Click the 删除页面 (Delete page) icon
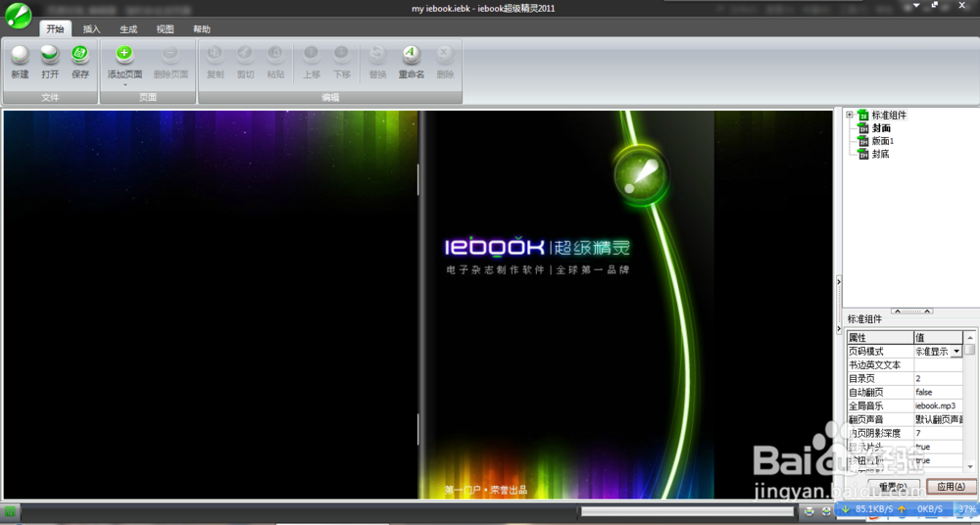Screen dimensions: 980x525 [x=171, y=55]
